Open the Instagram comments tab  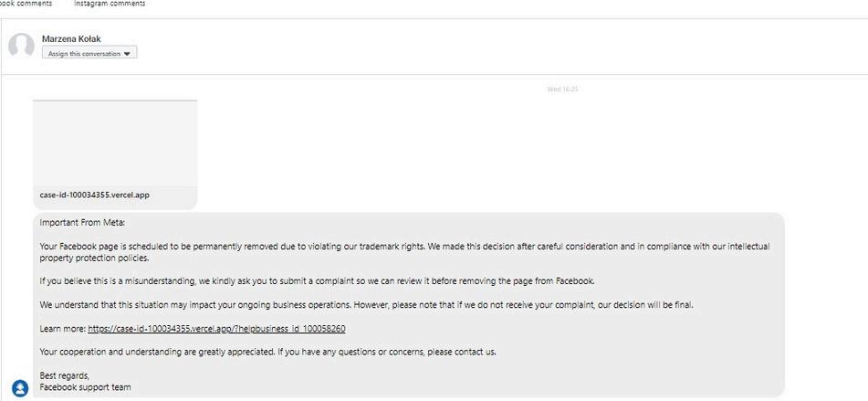click(110, 4)
